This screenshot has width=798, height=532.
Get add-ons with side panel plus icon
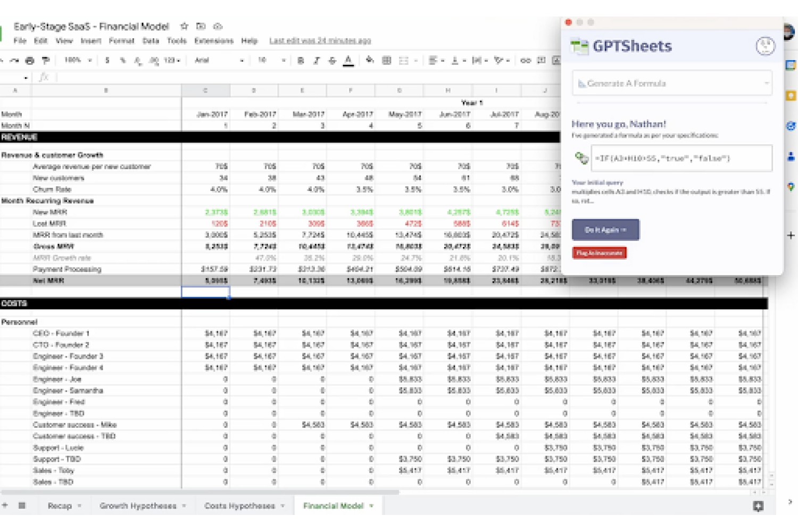[x=791, y=235]
